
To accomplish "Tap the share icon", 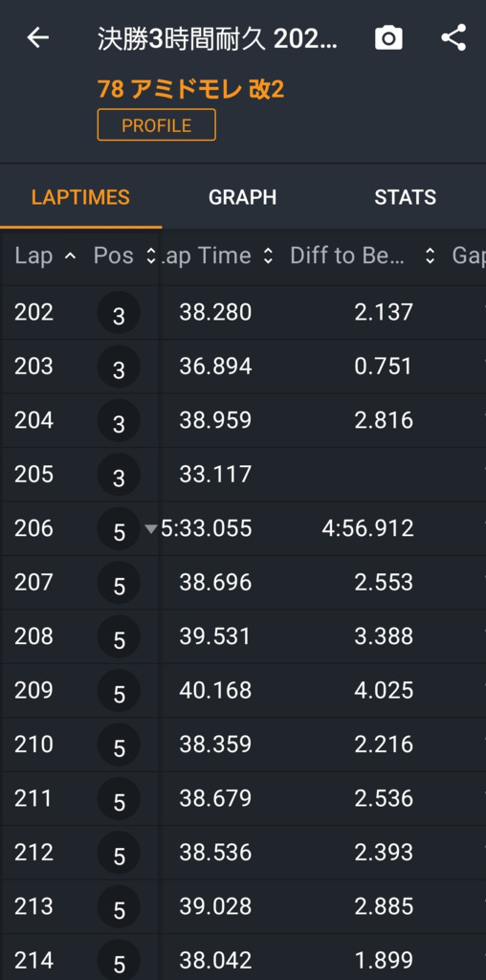I will click(x=453, y=38).
